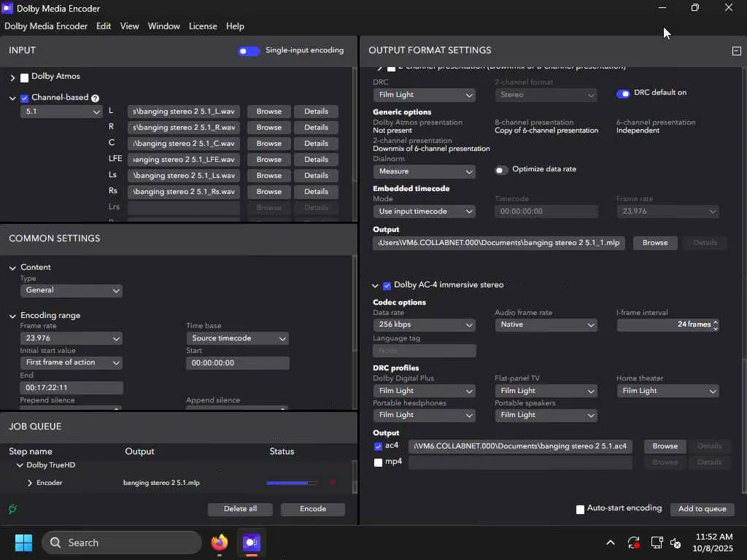Viewport: 747px width, 560px height.
Task: Click the C channel file path field
Action: [x=183, y=144]
